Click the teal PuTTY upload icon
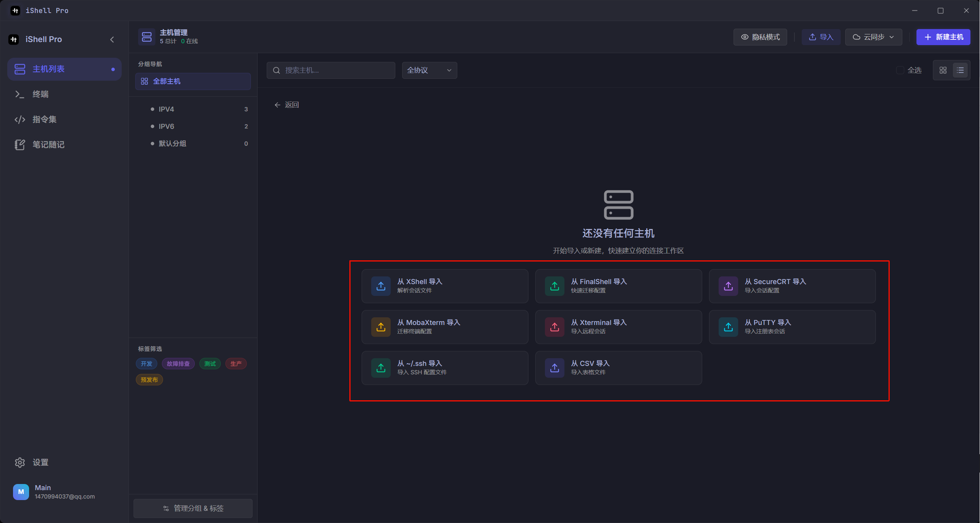 [728, 327]
